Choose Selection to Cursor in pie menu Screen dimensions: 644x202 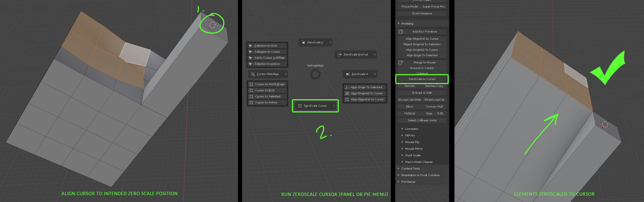coord(267,52)
